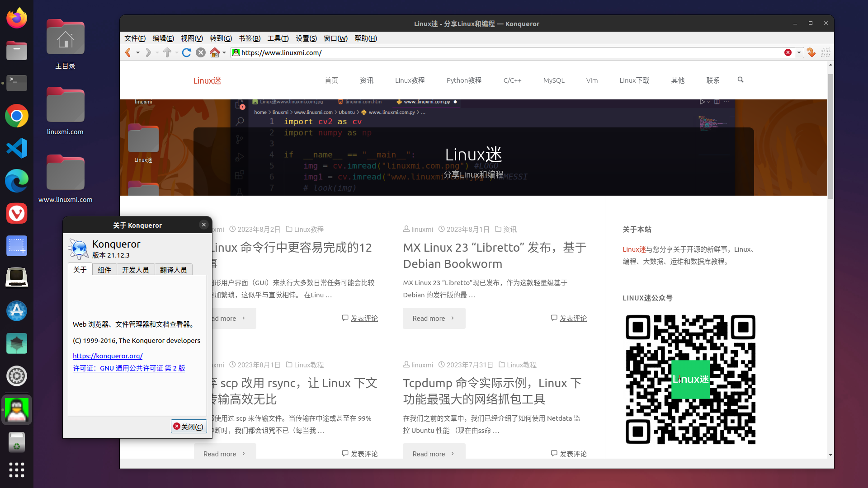The image size is (868, 488).
Task: Open the 设置(S) menu
Action: 306,38
